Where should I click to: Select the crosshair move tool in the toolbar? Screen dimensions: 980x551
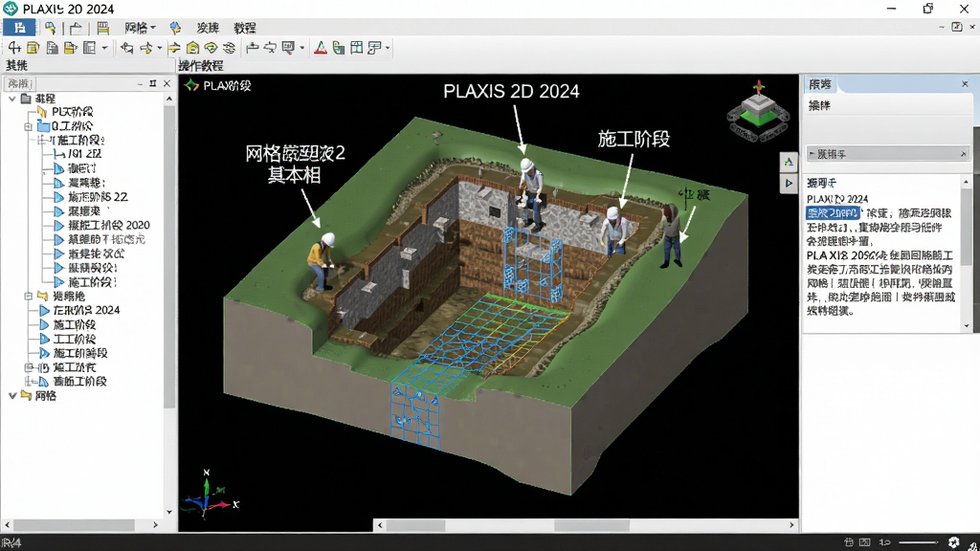coord(13,48)
